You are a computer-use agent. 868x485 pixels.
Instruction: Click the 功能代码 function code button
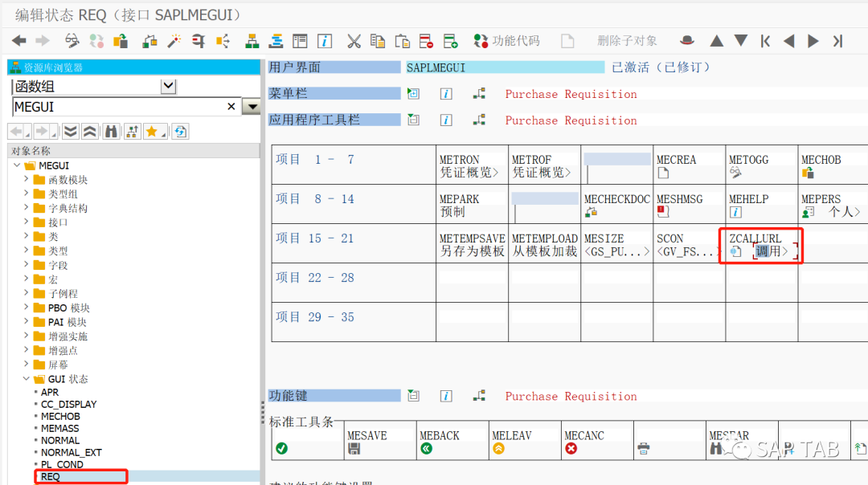506,41
